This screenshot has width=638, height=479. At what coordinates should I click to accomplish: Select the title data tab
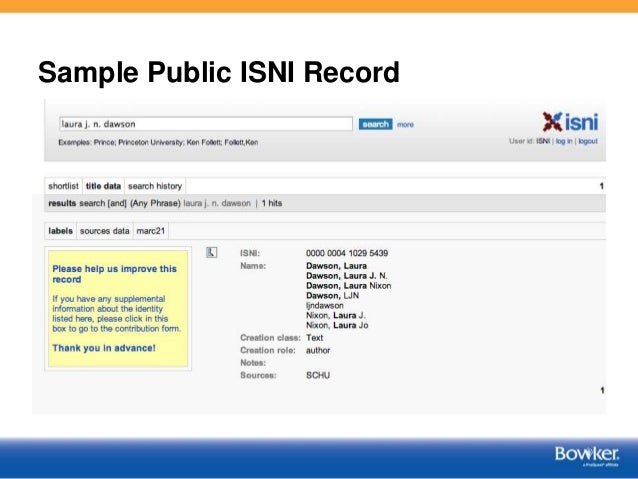[103, 186]
